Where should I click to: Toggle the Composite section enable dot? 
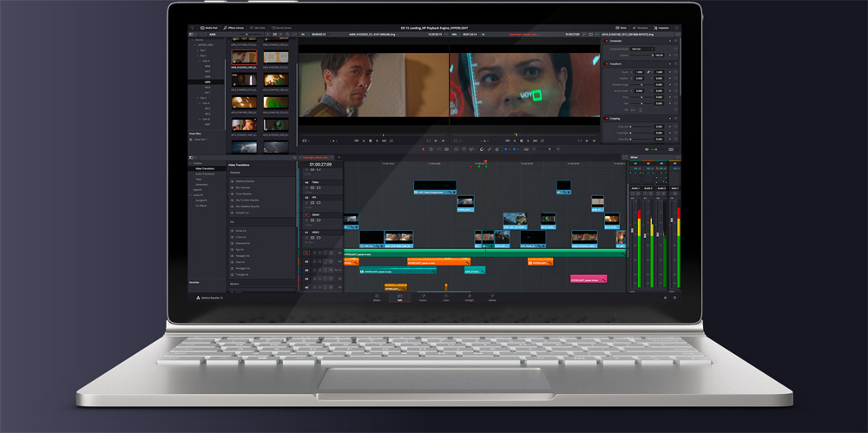pos(605,40)
